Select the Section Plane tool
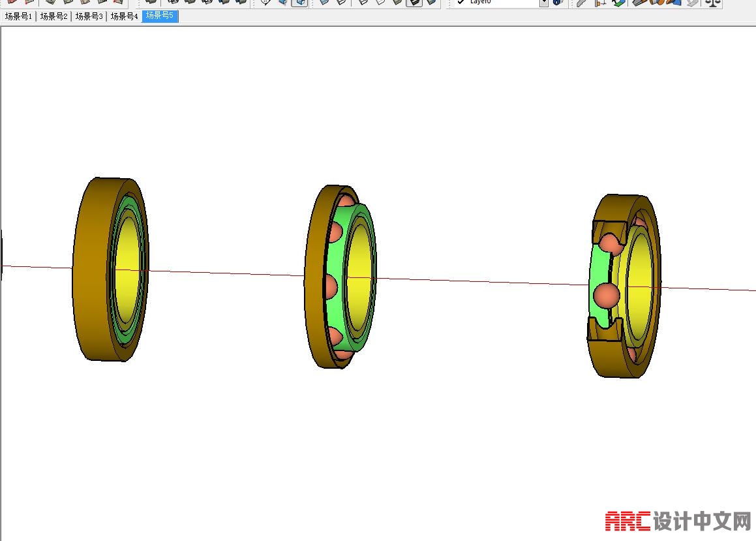This screenshot has width=756, height=541. click(265, 2)
